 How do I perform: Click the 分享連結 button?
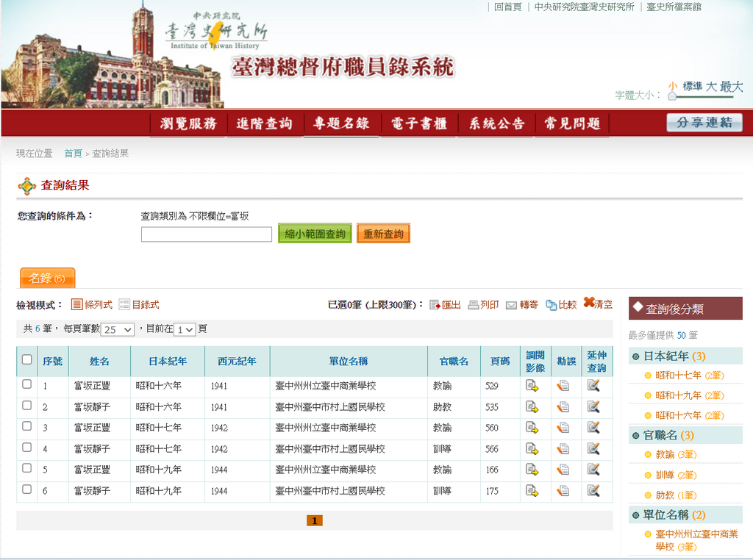704,123
